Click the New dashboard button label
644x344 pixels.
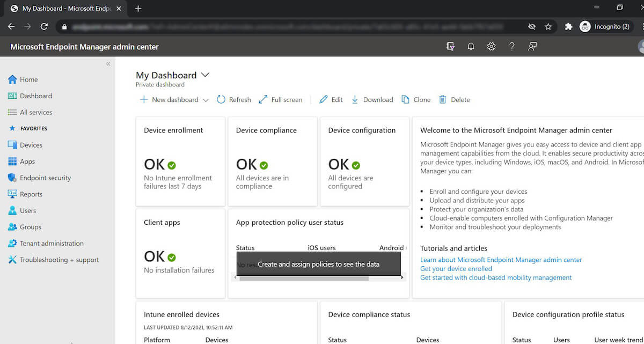[x=175, y=99]
